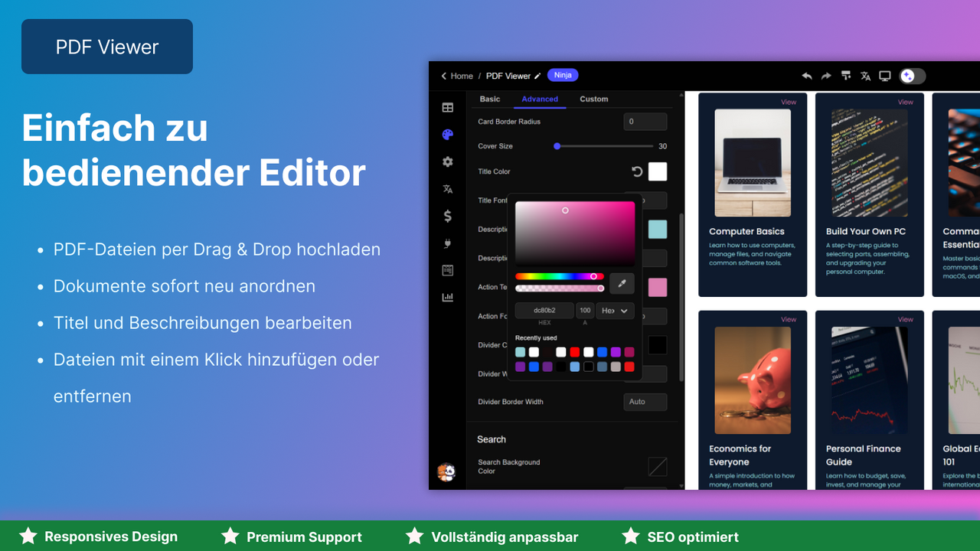Open the Hex color format dropdown
Screen dimensions: 980x551
[615, 311]
